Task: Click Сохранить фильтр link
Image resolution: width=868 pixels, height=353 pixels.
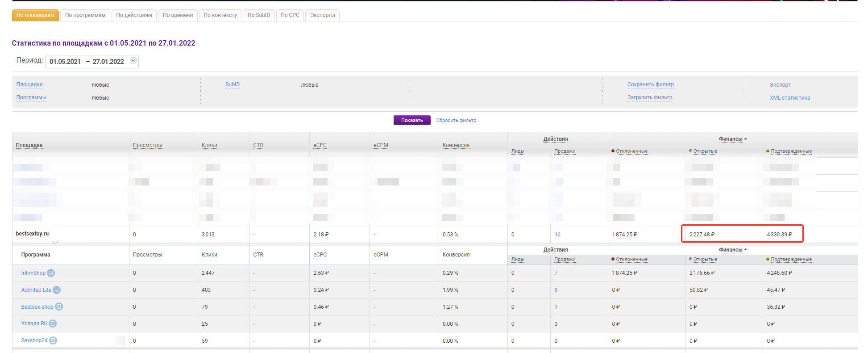Action: coord(651,84)
